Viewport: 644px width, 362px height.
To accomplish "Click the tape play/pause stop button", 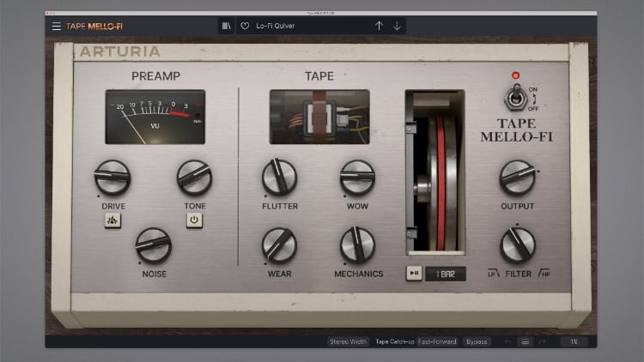I will click(414, 274).
